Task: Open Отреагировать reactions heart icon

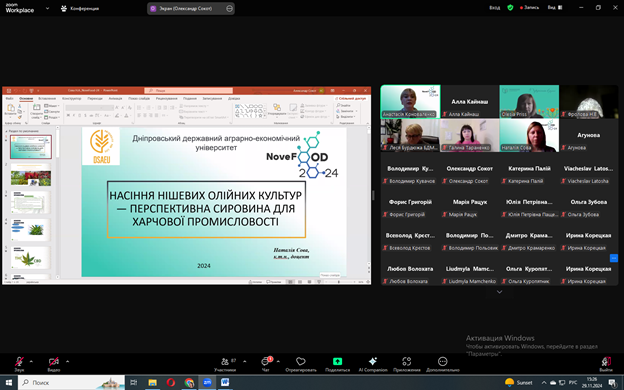Action: 301,364
